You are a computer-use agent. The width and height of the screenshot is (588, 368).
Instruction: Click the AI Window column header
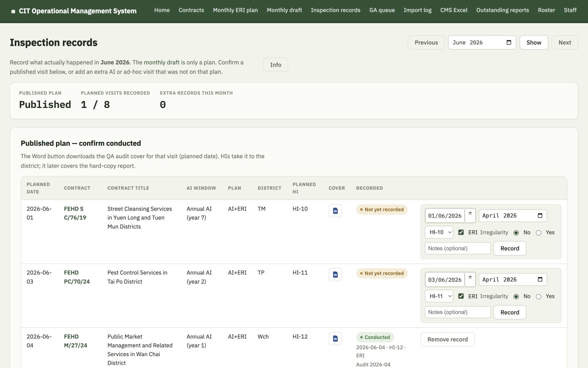tap(201, 188)
